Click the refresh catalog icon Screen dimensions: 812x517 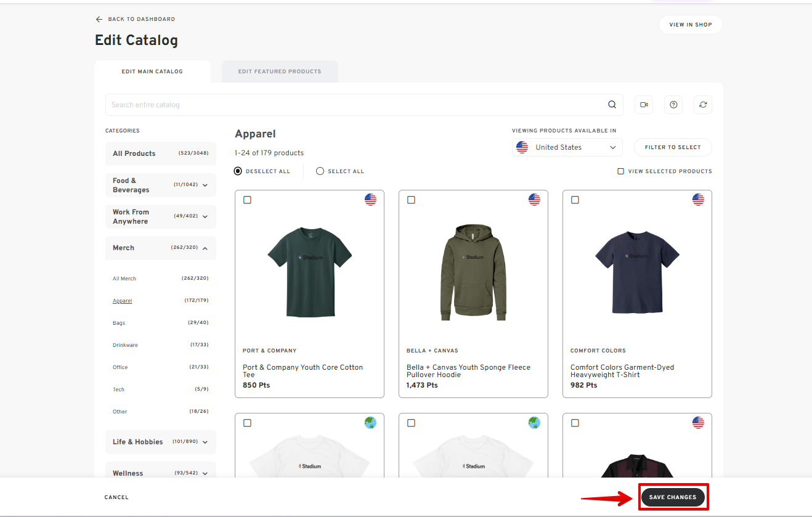click(x=703, y=105)
